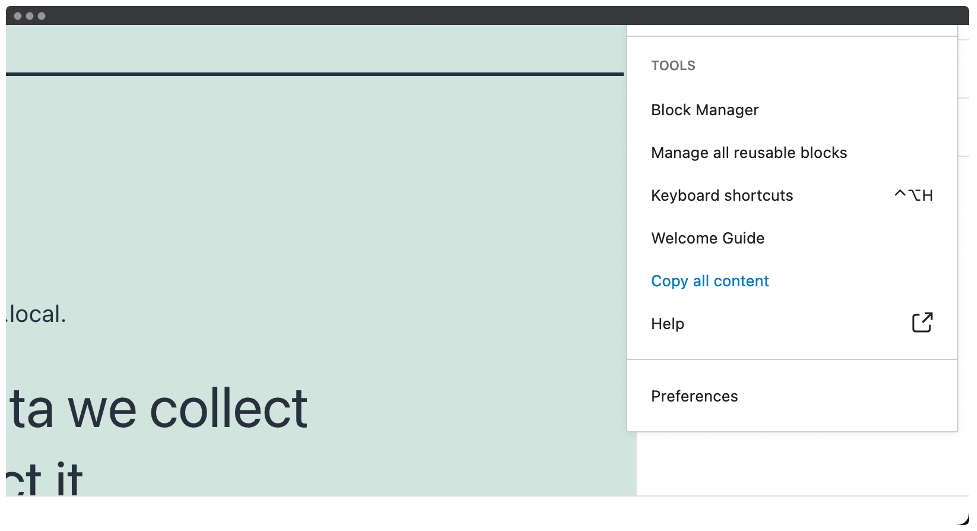
Task: Click the heading line reading "ct it"
Action: point(44,480)
